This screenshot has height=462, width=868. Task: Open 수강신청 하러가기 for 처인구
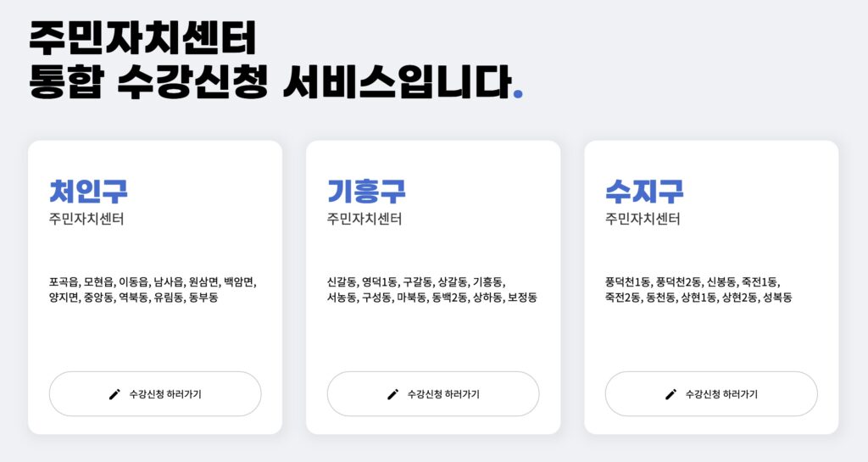click(x=155, y=394)
